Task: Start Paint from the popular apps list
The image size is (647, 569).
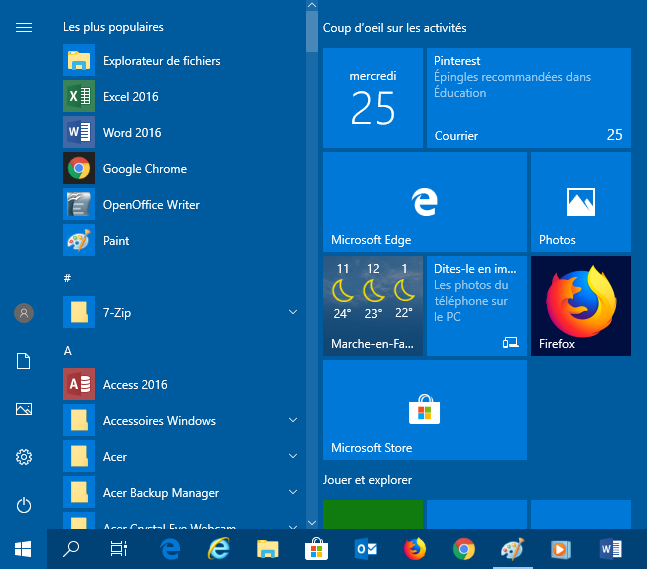Action: pyautogui.click(x=182, y=241)
